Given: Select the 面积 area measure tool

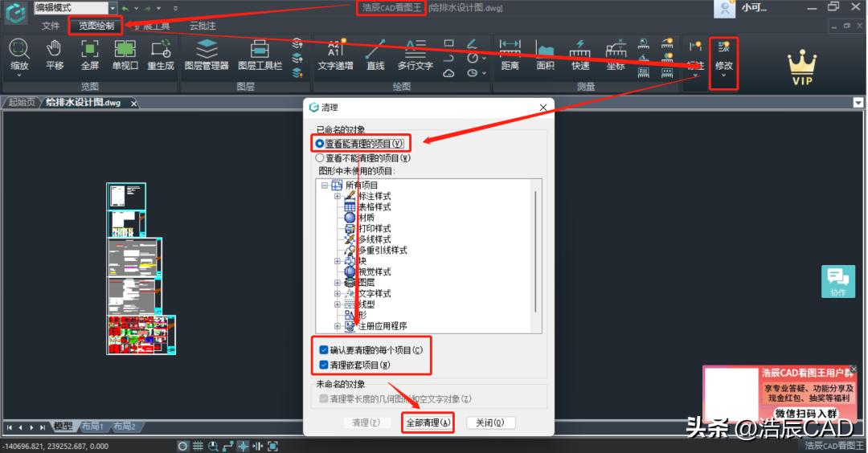Looking at the screenshot, I should click(x=545, y=55).
